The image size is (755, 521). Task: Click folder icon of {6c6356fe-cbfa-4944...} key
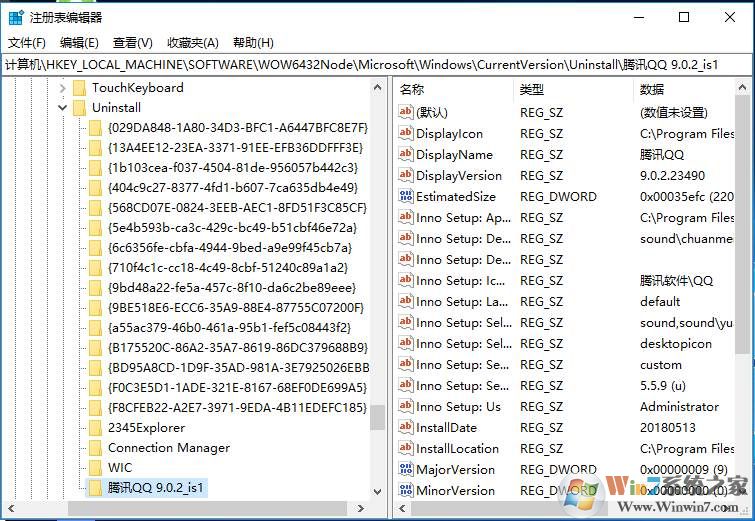(95, 248)
